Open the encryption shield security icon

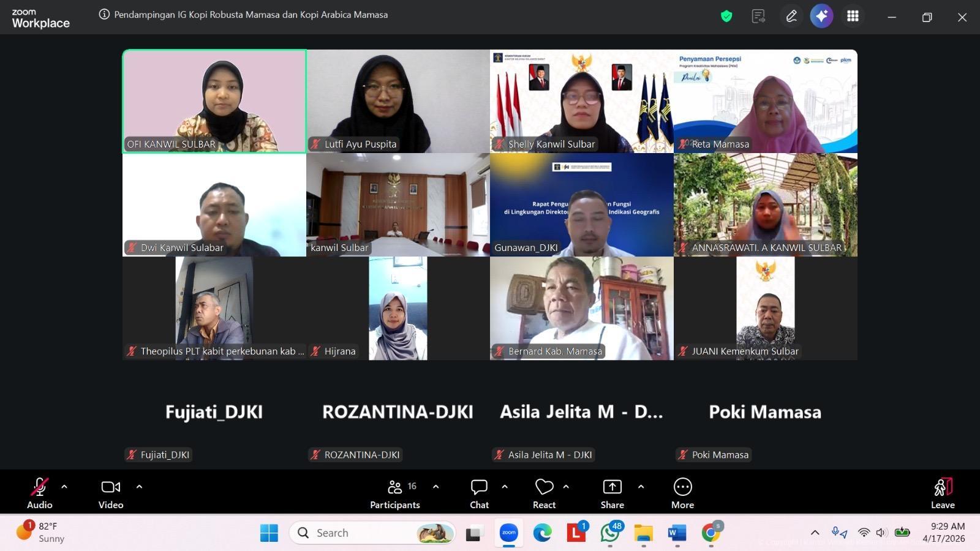coord(726,17)
